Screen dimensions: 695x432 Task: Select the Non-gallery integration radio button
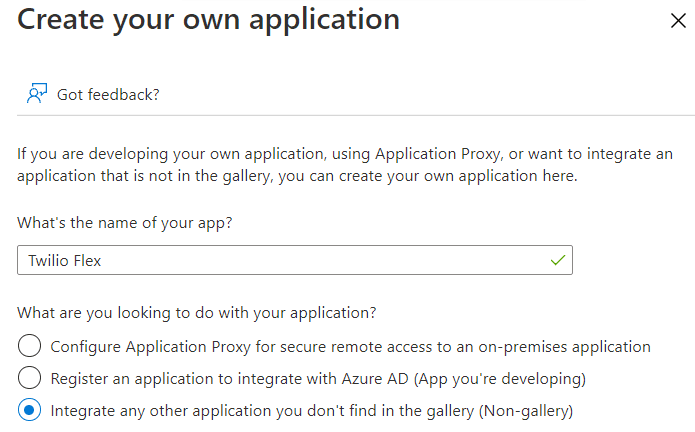[x=30, y=410]
